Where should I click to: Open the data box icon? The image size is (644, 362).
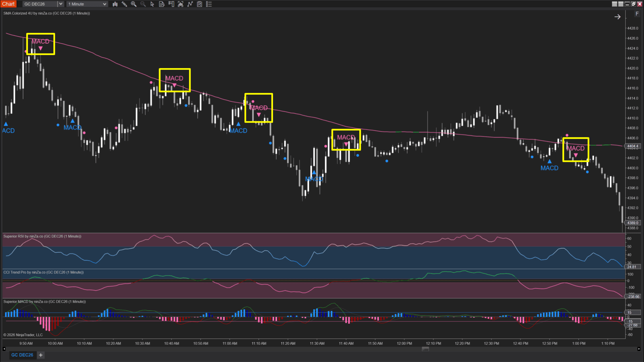[x=162, y=4]
